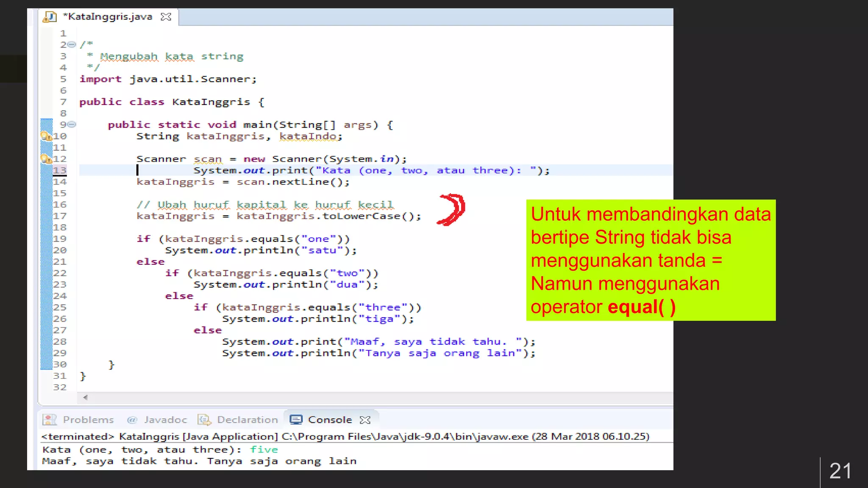
Task: Collapse the comment block at line 2
Action: [72, 44]
